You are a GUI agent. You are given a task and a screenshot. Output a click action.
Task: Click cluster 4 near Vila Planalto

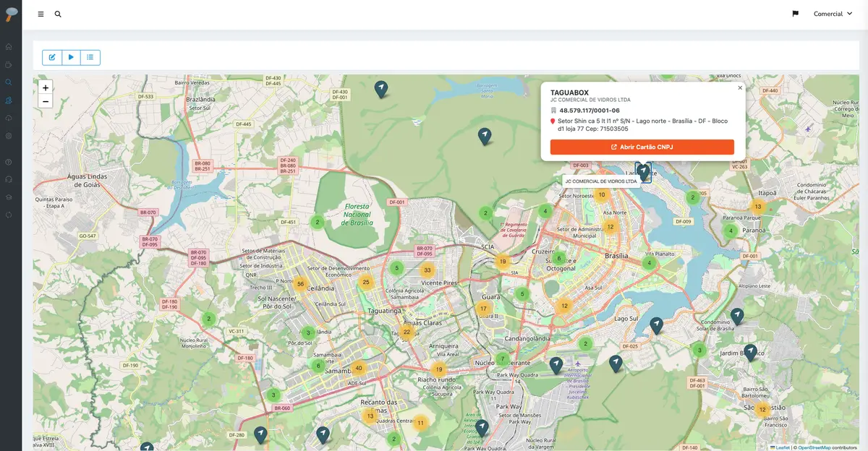pyautogui.click(x=650, y=263)
